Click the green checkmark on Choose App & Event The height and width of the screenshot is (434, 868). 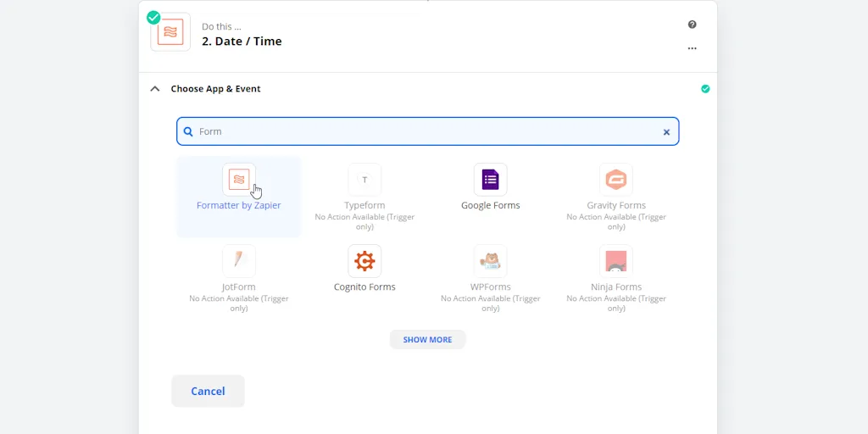click(x=705, y=88)
